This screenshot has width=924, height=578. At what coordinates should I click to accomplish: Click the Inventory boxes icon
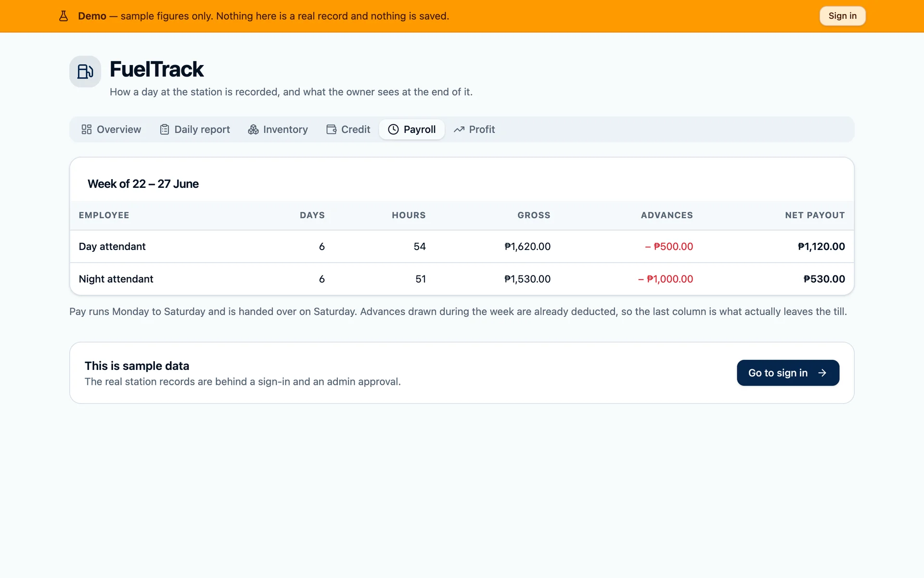click(253, 130)
